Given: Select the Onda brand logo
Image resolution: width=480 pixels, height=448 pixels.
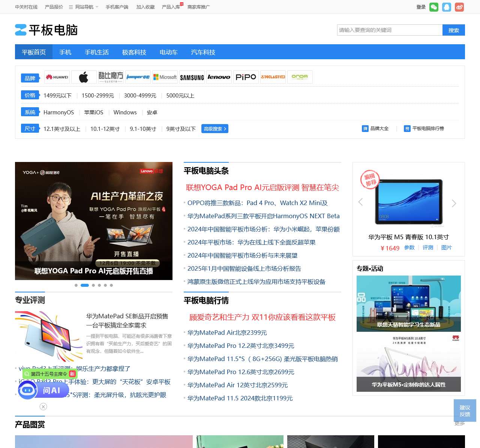Looking at the screenshot, I should coord(300,77).
